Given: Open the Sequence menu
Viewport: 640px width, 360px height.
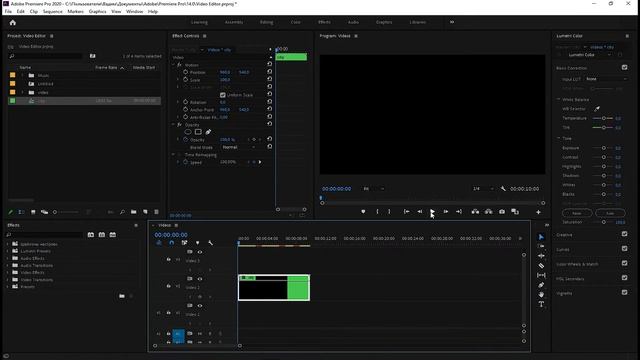Looking at the screenshot, I should (53, 11).
